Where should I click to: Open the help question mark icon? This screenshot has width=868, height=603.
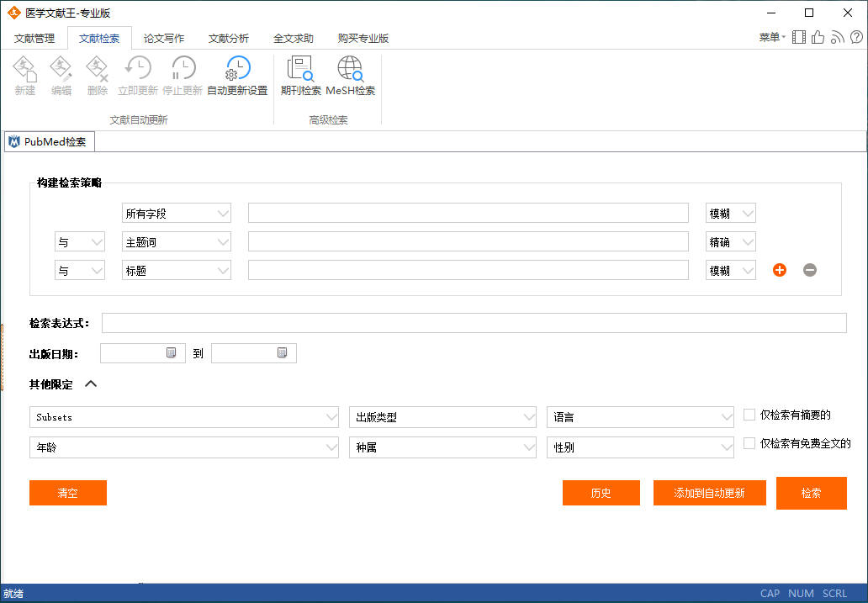(x=855, y=37)
